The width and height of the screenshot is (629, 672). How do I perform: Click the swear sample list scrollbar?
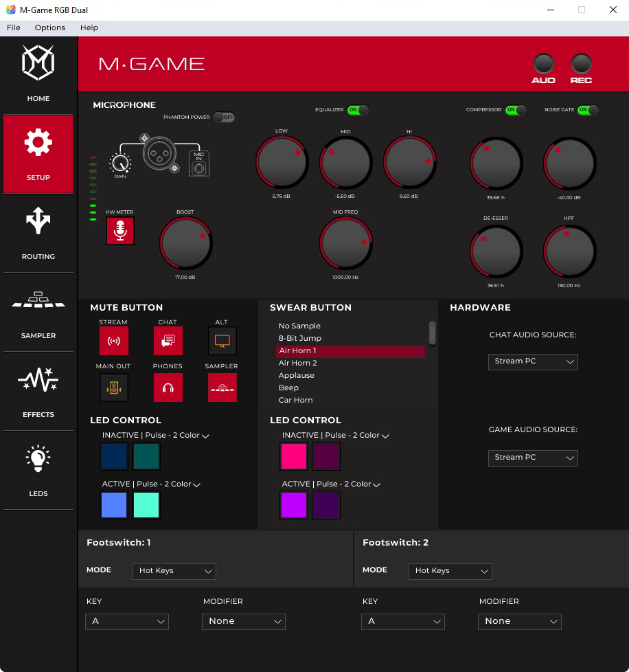point(433,333)
